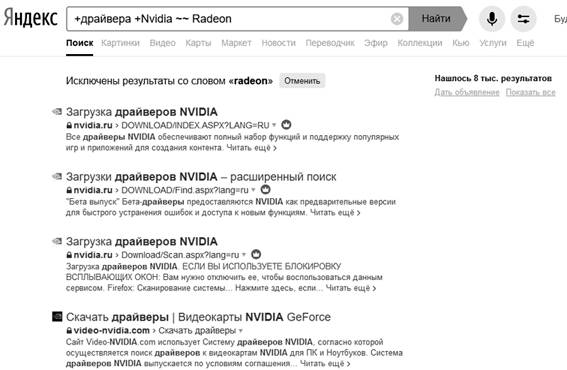Expand dropdown arrow after DOWNLOAD/Find.aspx?lang=ru
Viewport: 567px width, 370px height.
253,190
